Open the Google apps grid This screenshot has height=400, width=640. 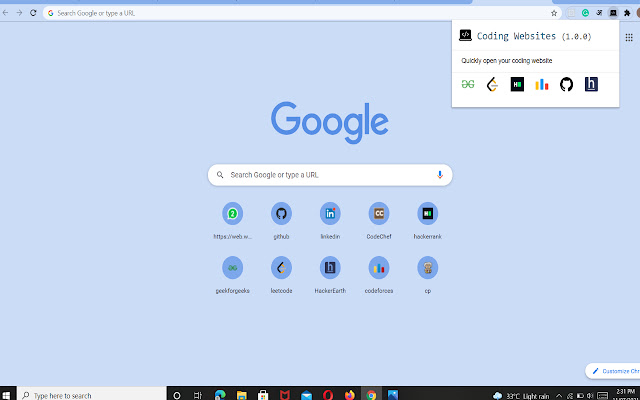coord(629,38)
